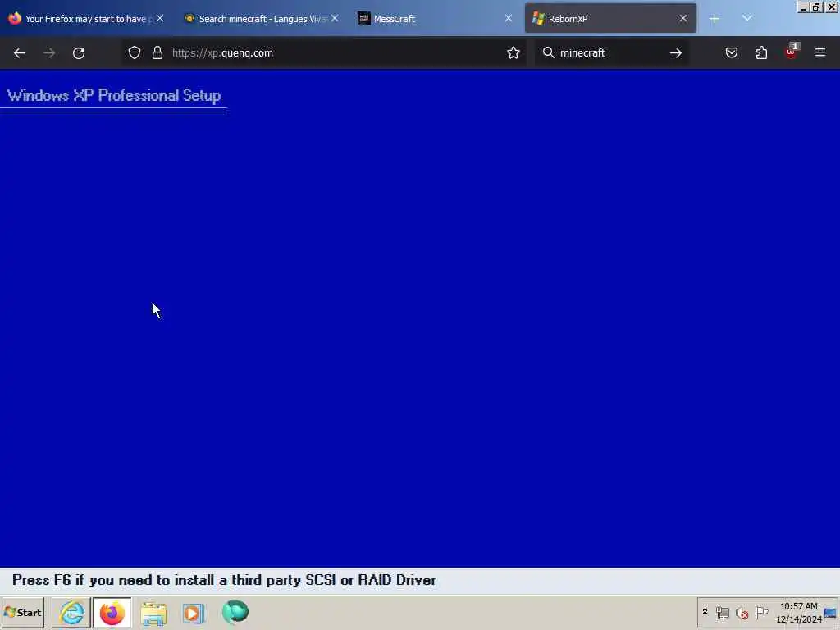Restore down the Firefox window
Viewport: 840px width, 630px height.
pos(816,7)
